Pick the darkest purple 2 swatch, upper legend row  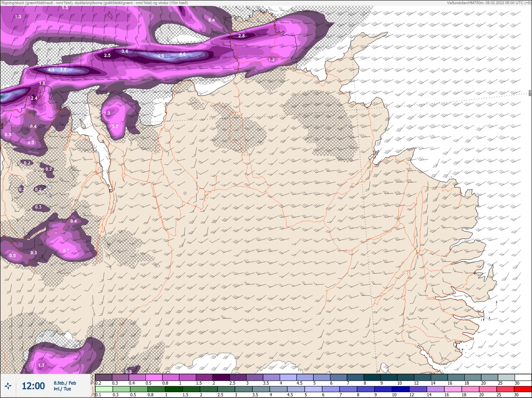[221, 377]
